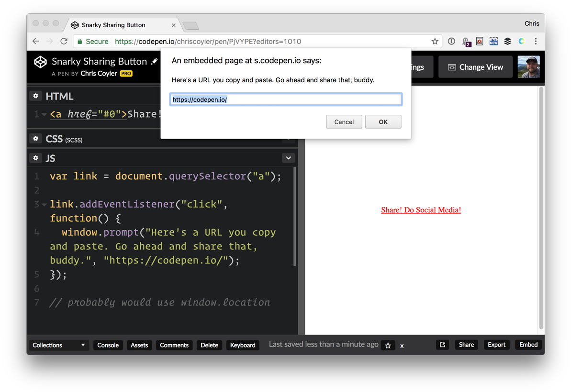Open CSS editor settings gear

36,139
